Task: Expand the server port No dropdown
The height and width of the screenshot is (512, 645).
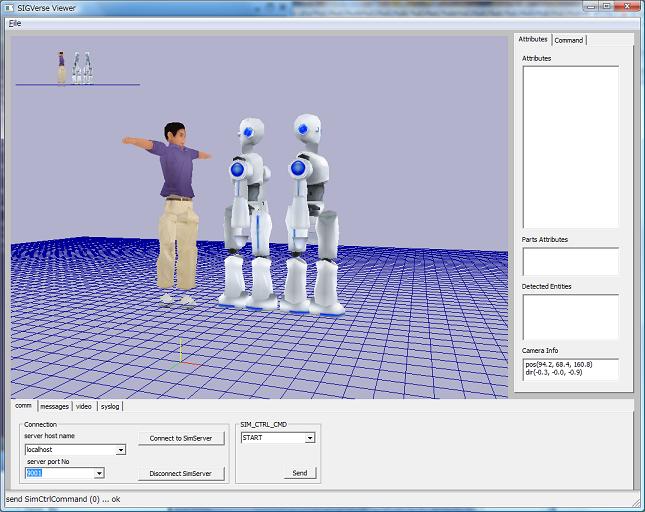Action: pos(99,473)
